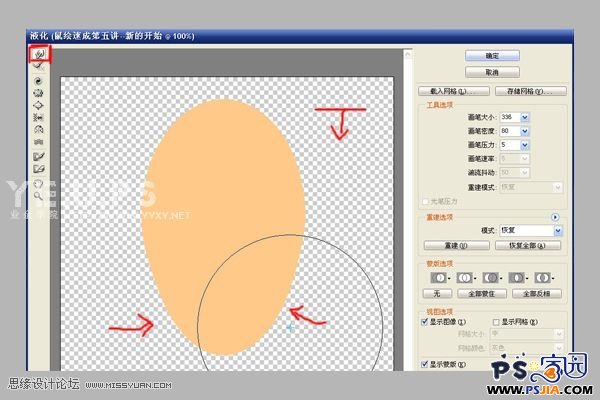600x400 pixels.
Task: Click the 载入网格 button
Action: tap(453, 91)
